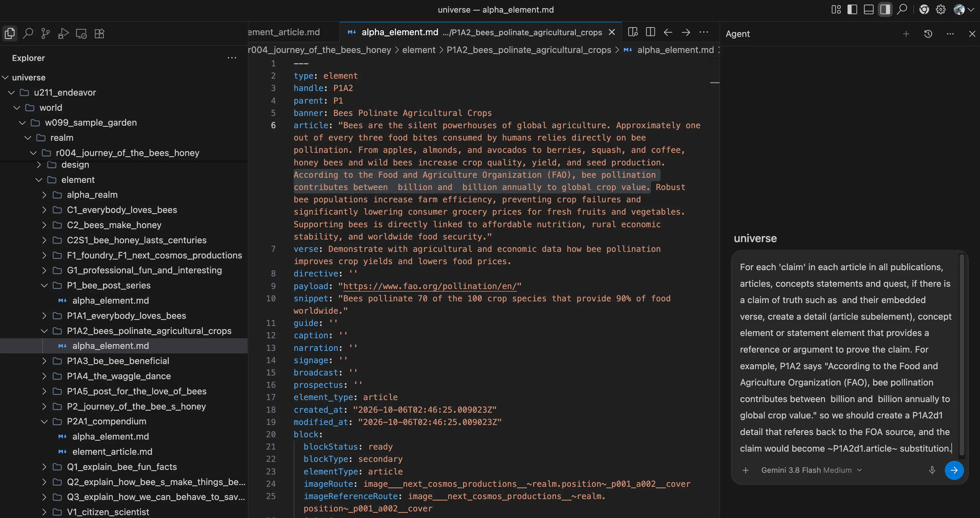Toggle the bottom panel layout button

pyautogui.click(x=869, y=9)
